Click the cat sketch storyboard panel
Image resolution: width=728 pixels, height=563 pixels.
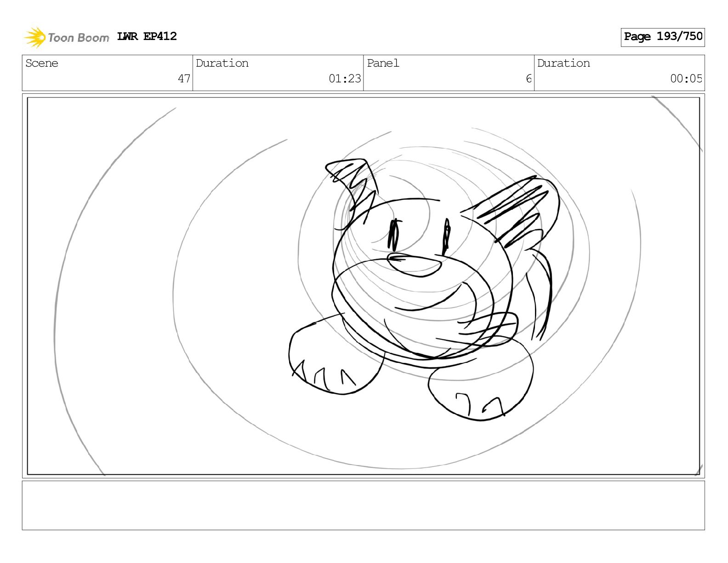click(364, 286)
